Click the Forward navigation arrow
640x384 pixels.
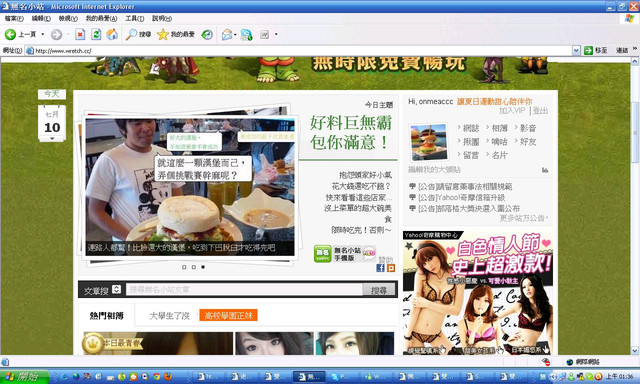57,35
